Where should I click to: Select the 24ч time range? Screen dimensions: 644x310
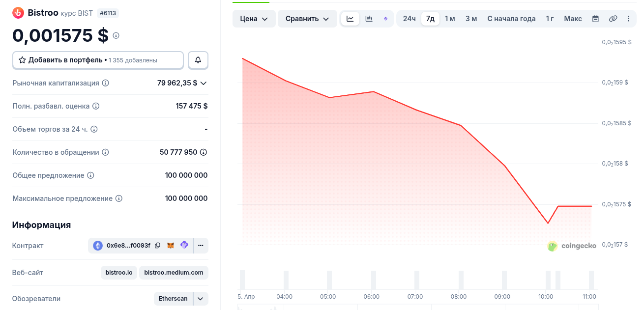click(x=409, y=19)
